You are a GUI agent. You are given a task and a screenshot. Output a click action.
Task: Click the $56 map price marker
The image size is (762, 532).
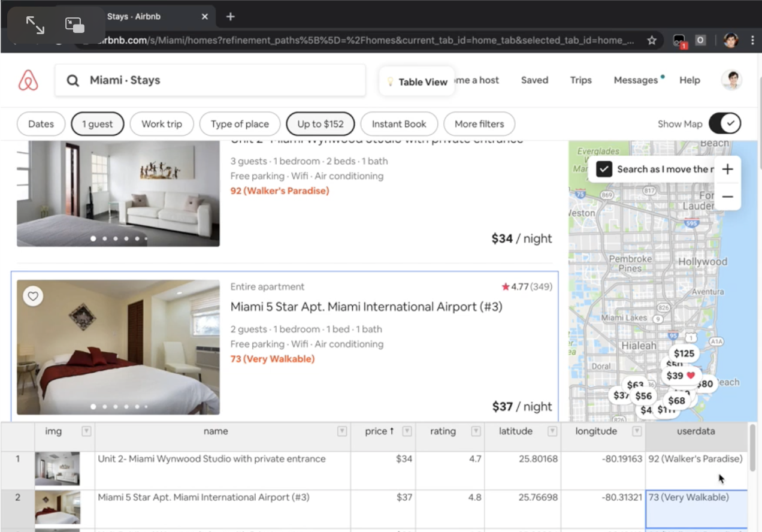click(643, 396)
